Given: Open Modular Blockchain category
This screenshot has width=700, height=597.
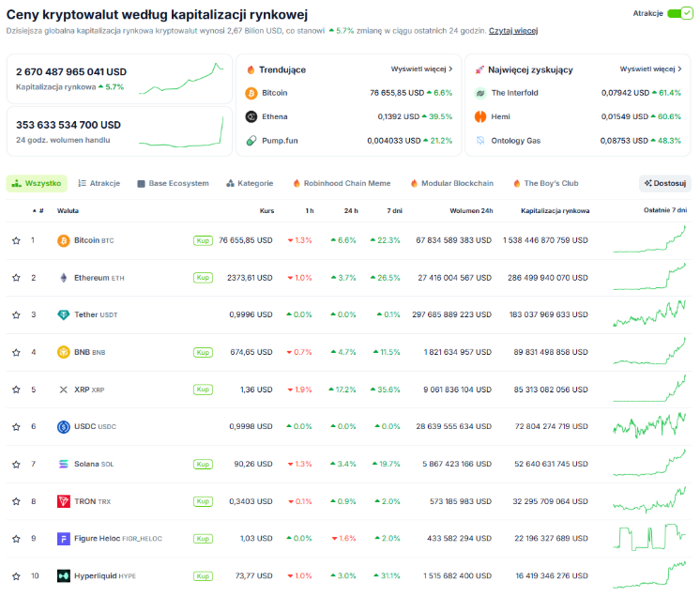Looking at the screenshot, I should 452,184.
